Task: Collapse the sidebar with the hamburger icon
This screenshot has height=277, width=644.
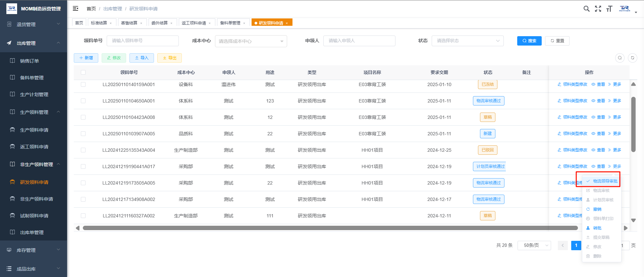Action: [75, 8]
